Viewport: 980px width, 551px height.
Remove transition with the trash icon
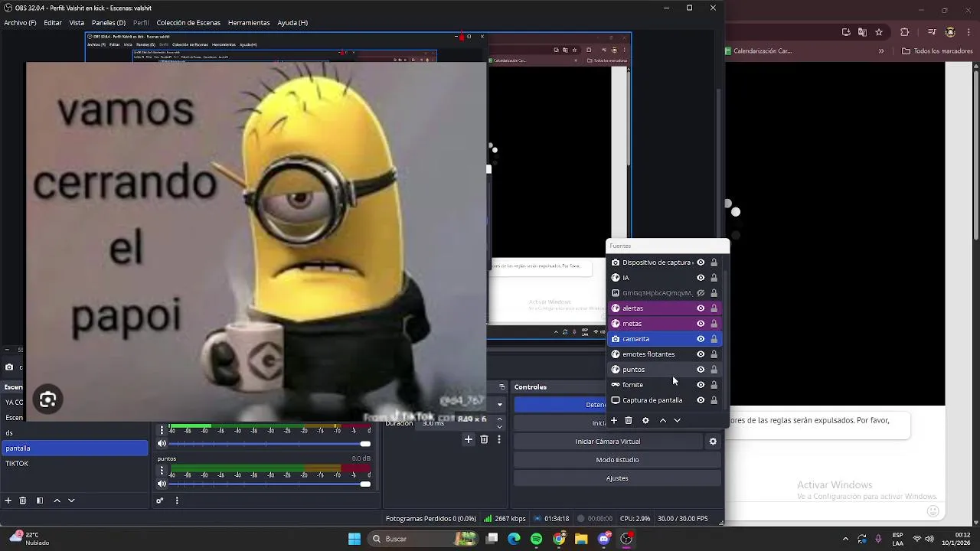[x=484, y=439]
